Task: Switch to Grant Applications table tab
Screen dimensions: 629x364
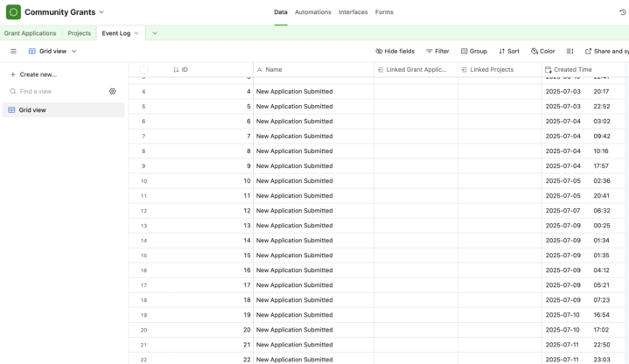Action: point(30,33)
